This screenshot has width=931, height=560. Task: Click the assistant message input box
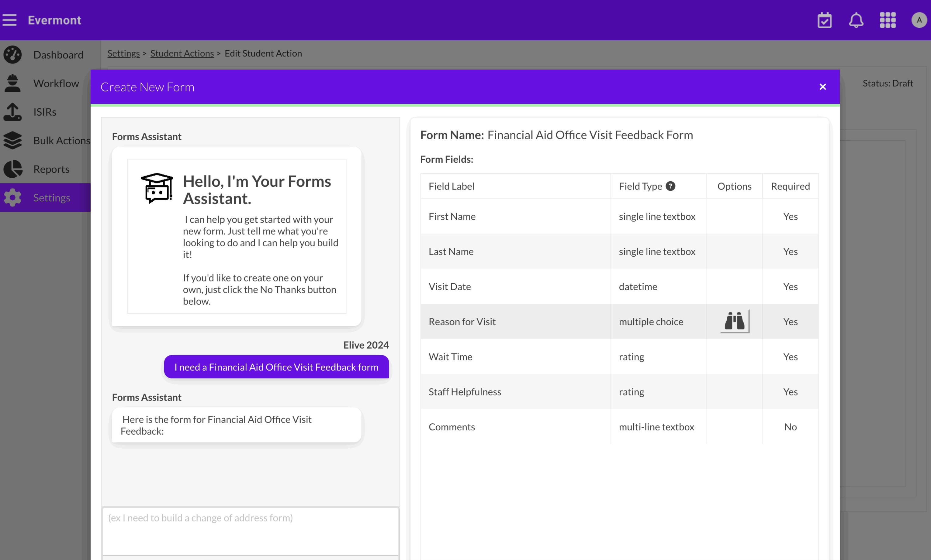point(250,530)
